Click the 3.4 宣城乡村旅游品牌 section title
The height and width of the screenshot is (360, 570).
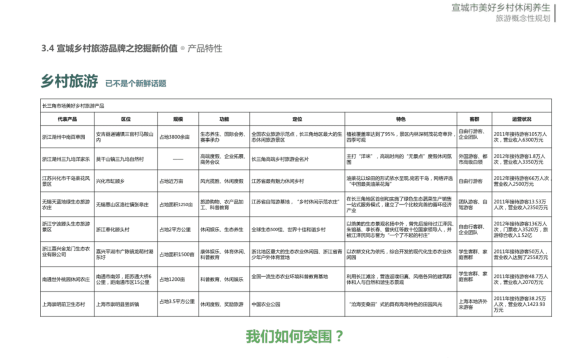(109, 48)
